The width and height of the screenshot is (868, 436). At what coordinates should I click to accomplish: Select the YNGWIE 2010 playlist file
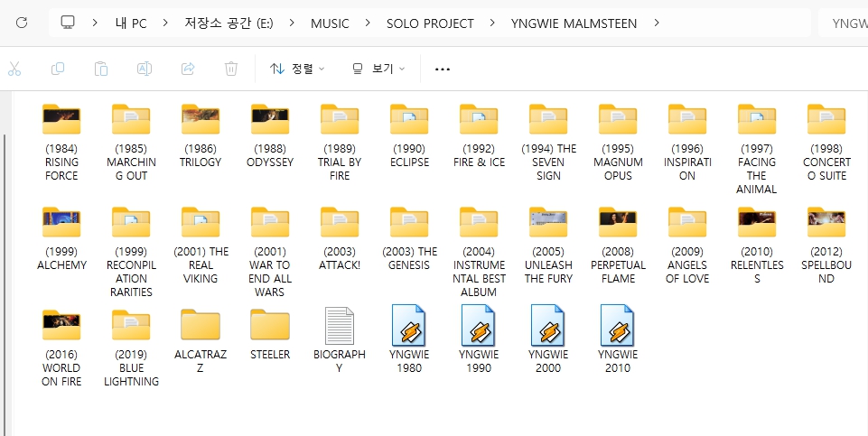click(x=618, y=339)
